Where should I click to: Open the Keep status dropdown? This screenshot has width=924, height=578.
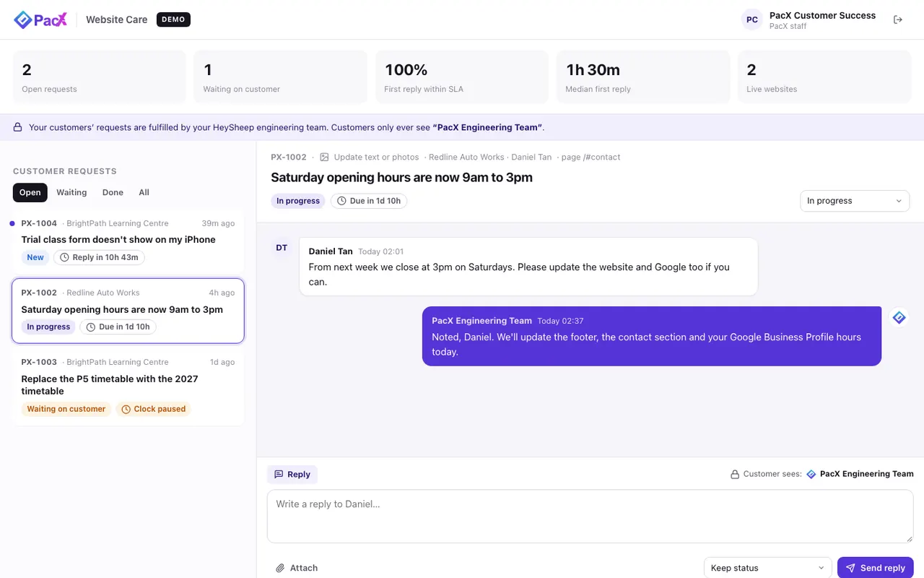pyautogui.click(x=768, y=568)
